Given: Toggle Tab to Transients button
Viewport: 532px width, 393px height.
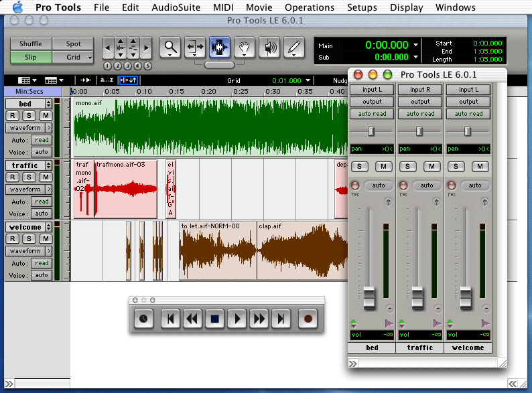Looking at the screenshot, I should [x=86, y=80].
